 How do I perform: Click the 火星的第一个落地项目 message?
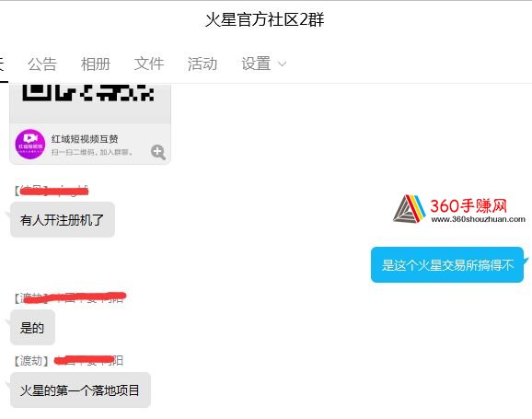point(80,390)
